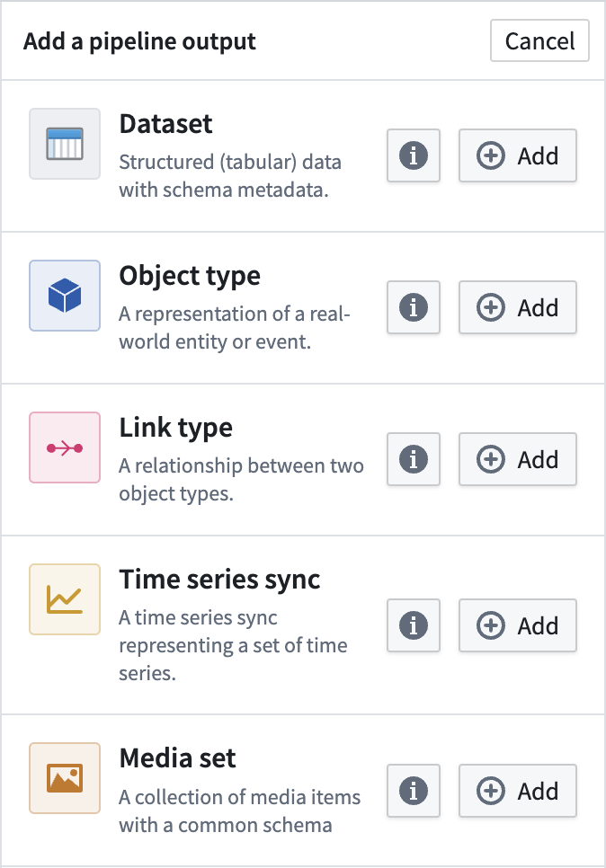Add a Link type pipeline output
The image size is (606, 868).
coord(518,459)
